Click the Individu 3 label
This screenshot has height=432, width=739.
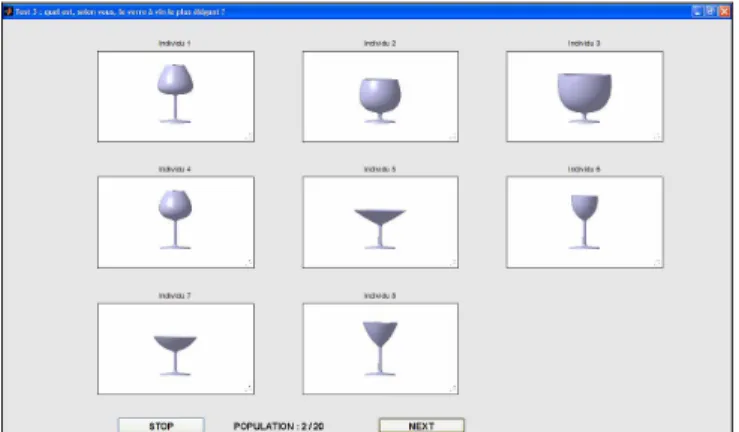click(x=584, y=43)
